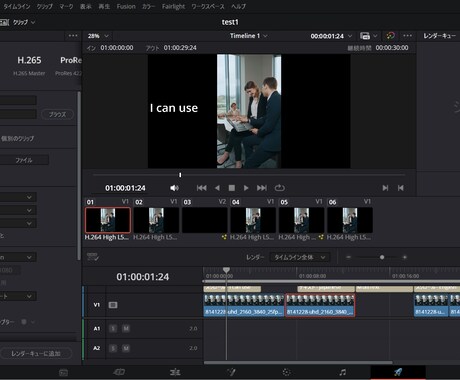Viewport: 460px width, 380px height.
Task: Play in reverse
Action: (x=217, y=188)
